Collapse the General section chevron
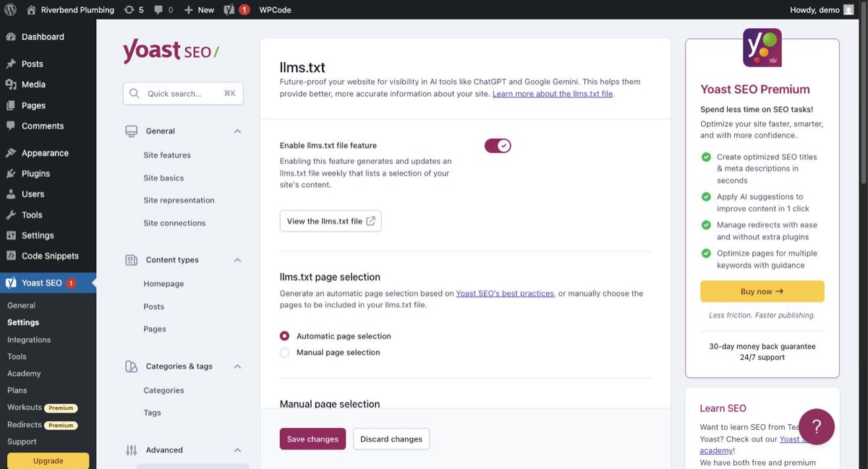The width and height of the screenshot is (868, 469). pos(237,132)
